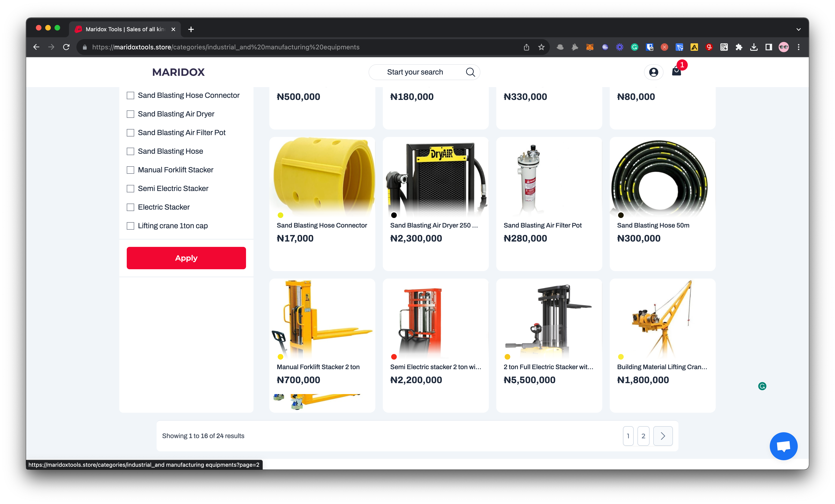The image size is (835, 504).
Task: Open the DryAir dryer product image
Action: pyautogui.click(x=435, y=177)
